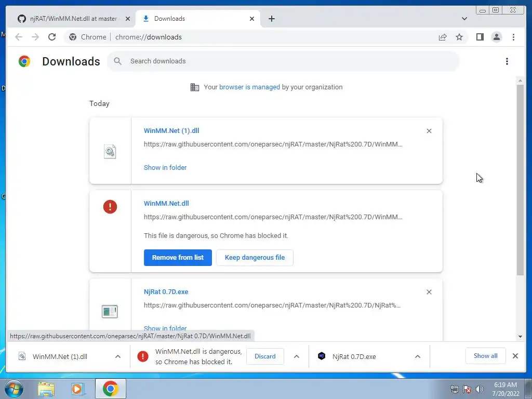Open the WinMM.Net (1).dll file link
This screenshot has width=532, height=399.
[171, 130]
